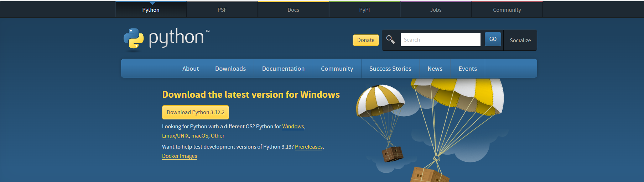Screen dimensions: 644x182
Task: Open the Jobs top tab
Action: pos(436,10)
